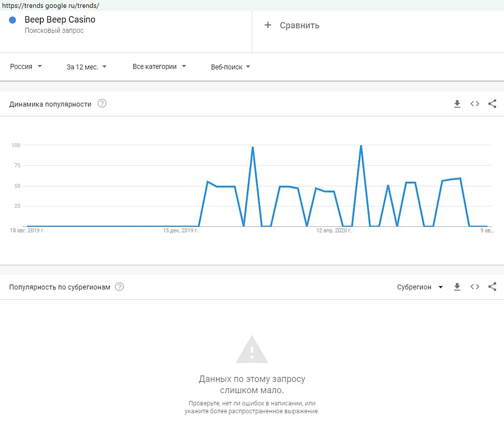Expand the За 12 мес. time range dropdown
The height and width of the screenshot is (445, 504).
86,67
